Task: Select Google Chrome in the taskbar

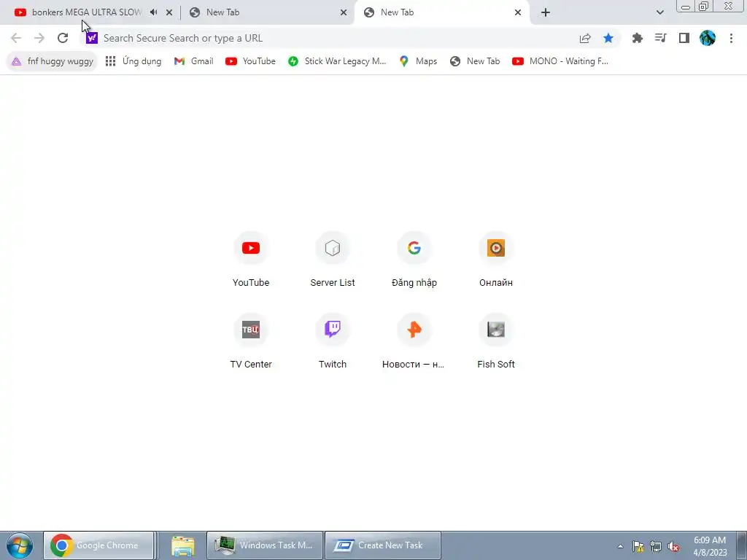Action: (99, 545)
